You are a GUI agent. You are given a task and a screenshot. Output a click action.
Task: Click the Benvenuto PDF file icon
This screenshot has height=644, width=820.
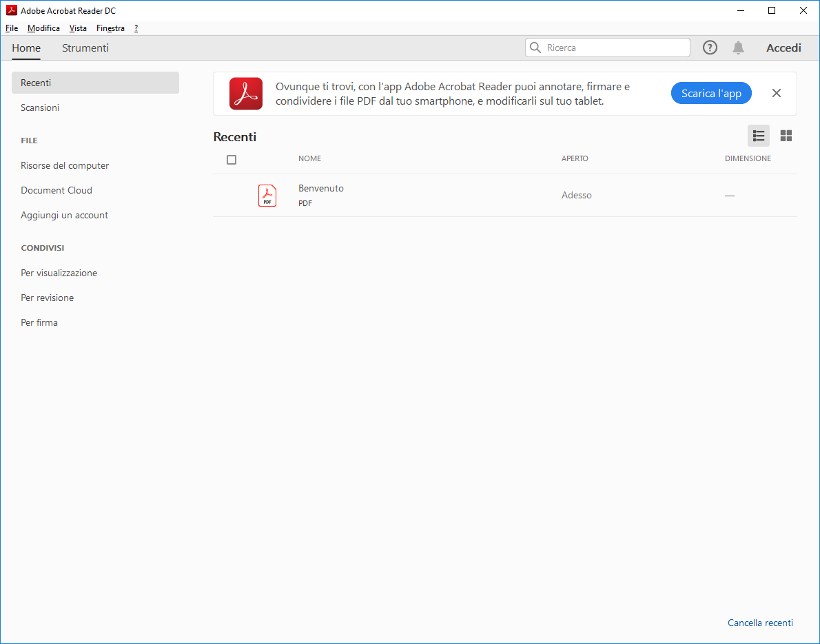click(267, 196)
